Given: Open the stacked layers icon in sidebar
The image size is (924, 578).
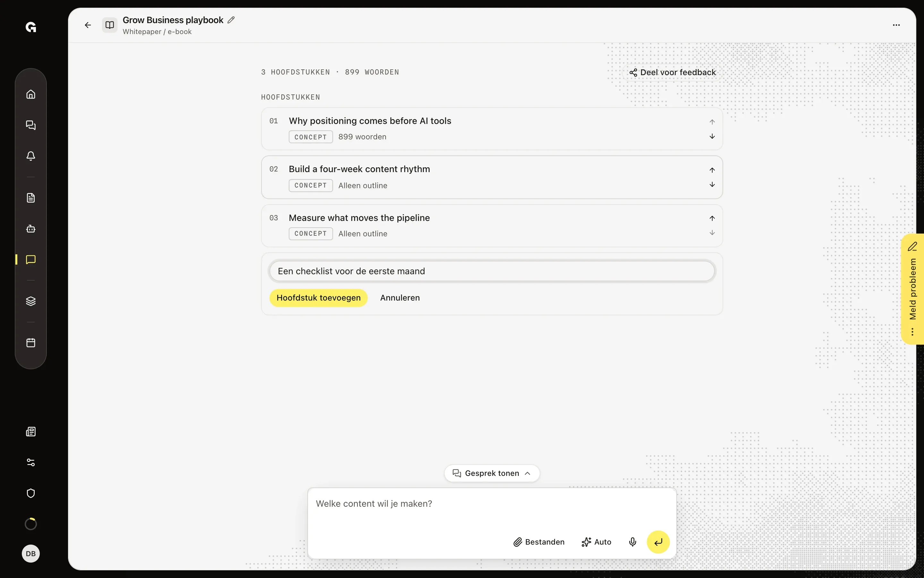Looking at the screenshot, I should point(31,301).
